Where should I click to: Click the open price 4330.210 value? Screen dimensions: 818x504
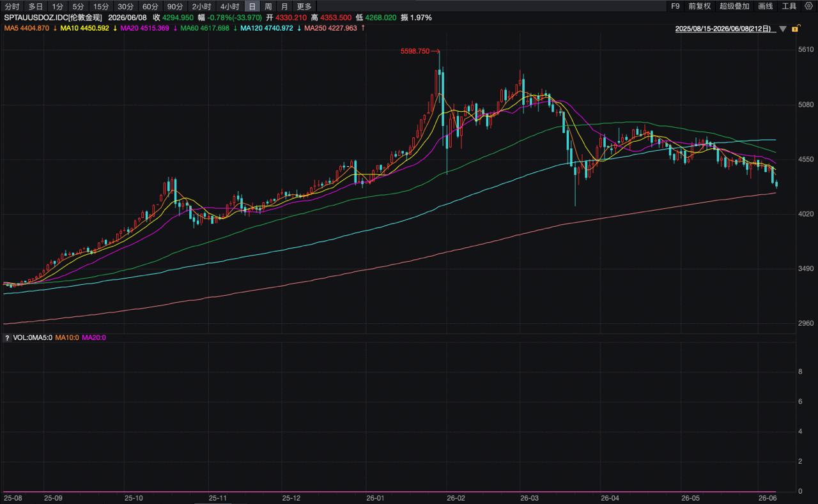(293, 17)
